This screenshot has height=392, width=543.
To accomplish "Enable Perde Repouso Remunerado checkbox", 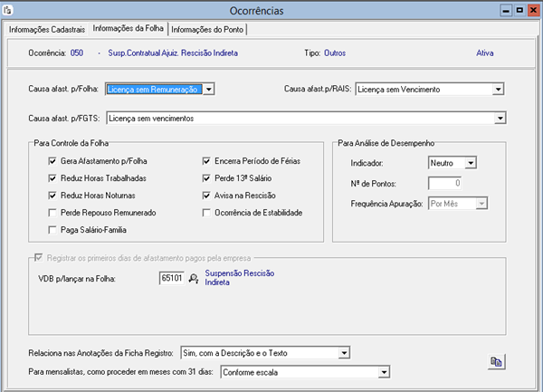I will (52, 213).
